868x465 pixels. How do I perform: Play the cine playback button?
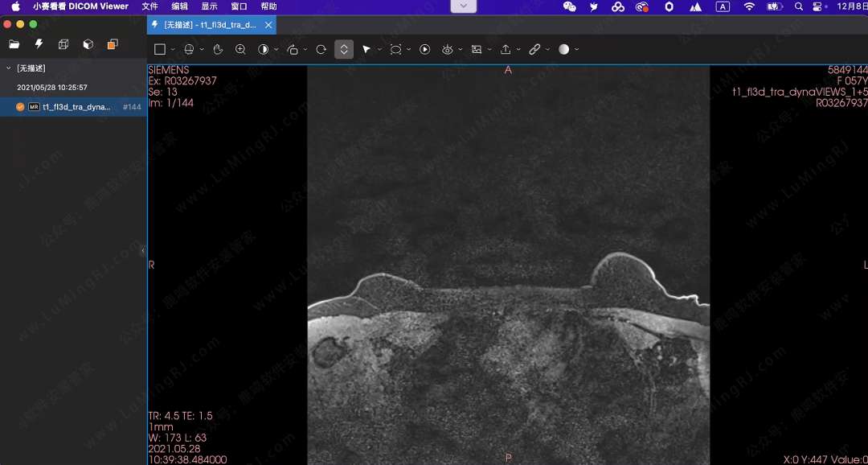pyautogui.click(x=425, y=50)
